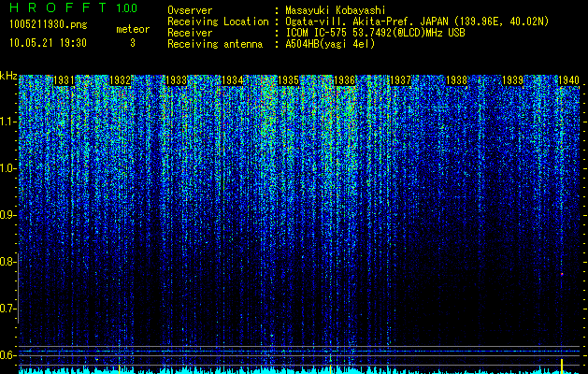
Task: Click the Receiving antenna field label
Action: click(x=215, y=44)
